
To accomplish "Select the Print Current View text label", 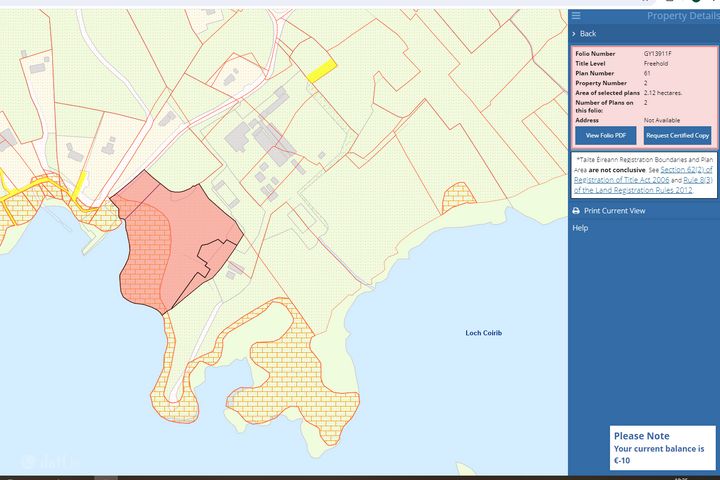I will click(x=614, y=211).
